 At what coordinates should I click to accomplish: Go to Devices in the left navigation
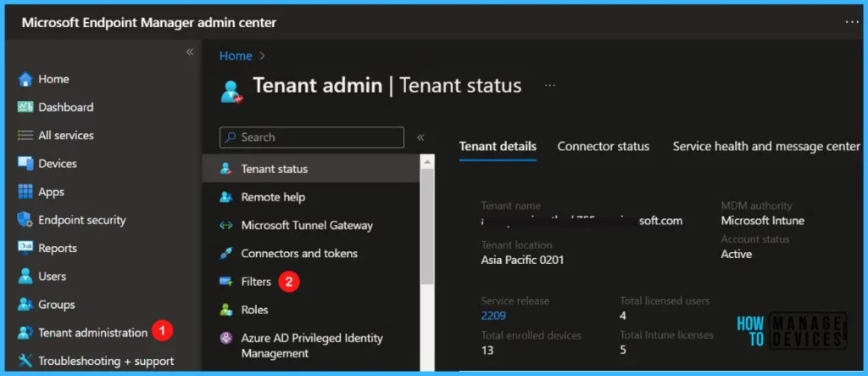pyautogui.click(x=58, y=164)
